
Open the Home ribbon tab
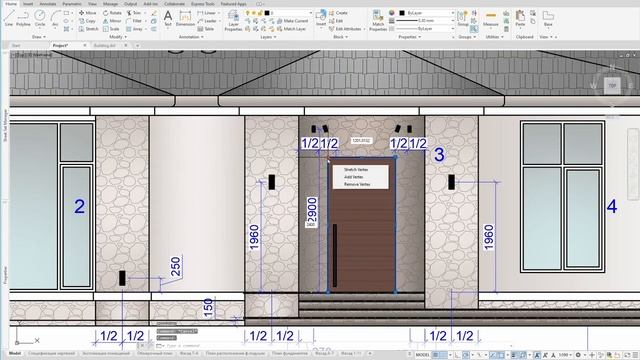11,4
